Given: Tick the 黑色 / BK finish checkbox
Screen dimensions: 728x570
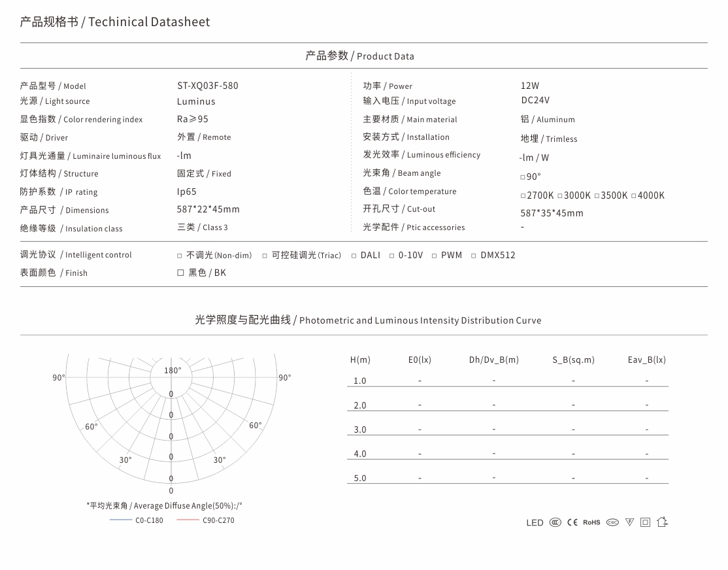Looking at the screenshot, I should point(180,273).
